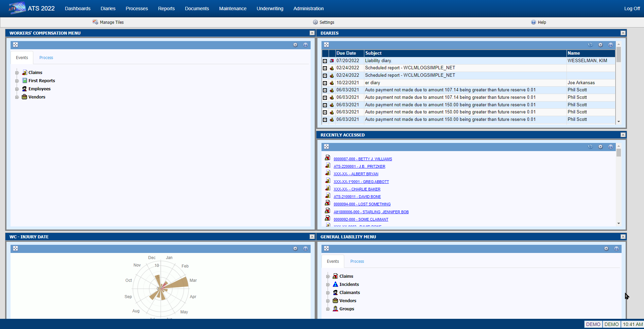Select checkbox of first 02/24/2022 report

[325, 68]
